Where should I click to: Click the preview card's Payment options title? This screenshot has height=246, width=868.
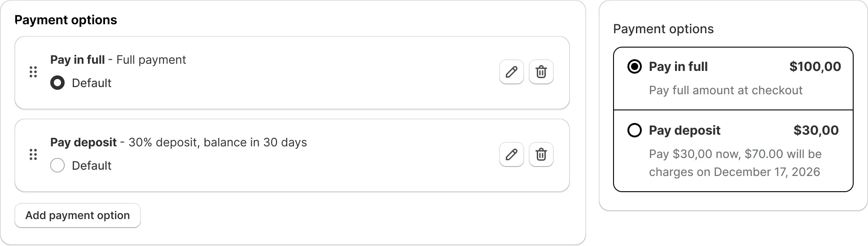click(x=663, y=29)
